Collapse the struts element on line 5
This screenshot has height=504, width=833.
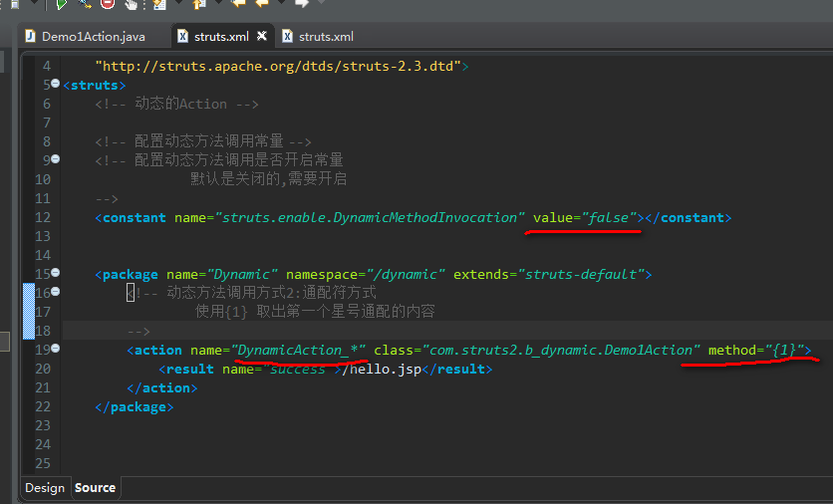[x=55, y=85]
